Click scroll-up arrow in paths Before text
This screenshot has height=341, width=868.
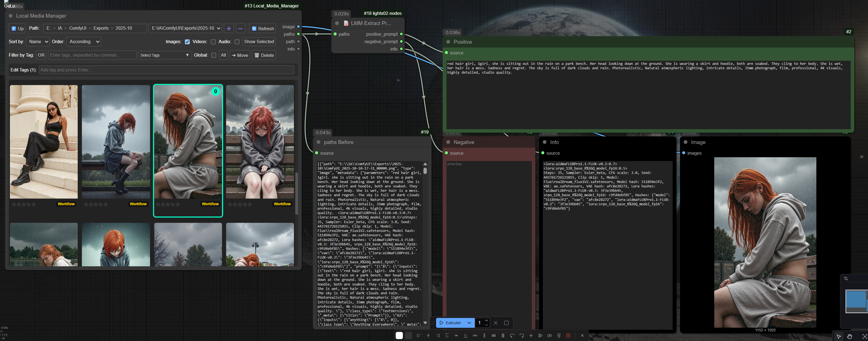coord(425,164)
